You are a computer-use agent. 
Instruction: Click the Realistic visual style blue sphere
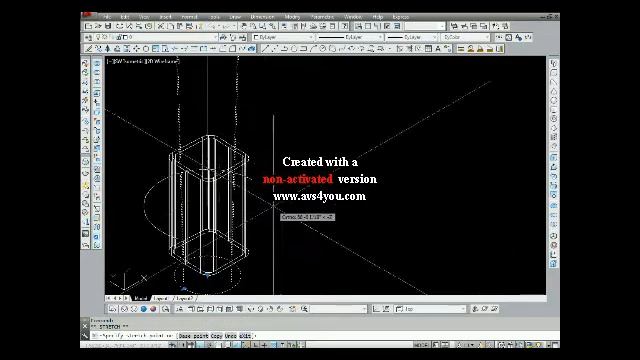click(x=144, y=309)
